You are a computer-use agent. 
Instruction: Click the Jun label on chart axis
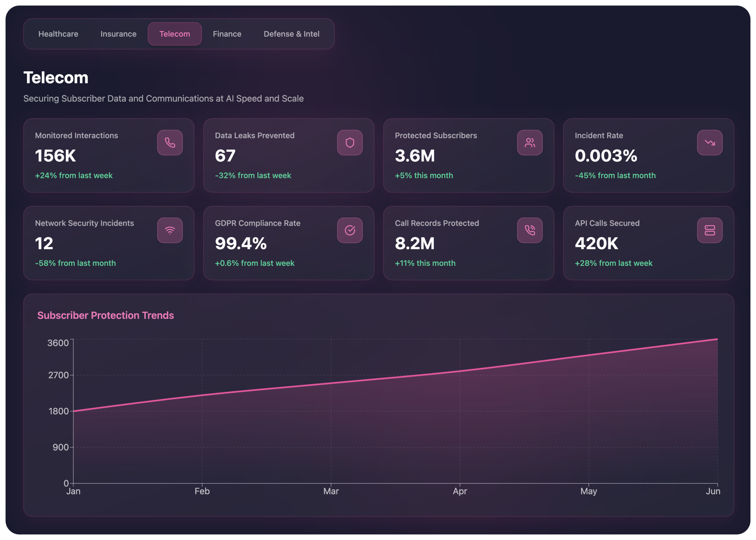pos(713,491)
